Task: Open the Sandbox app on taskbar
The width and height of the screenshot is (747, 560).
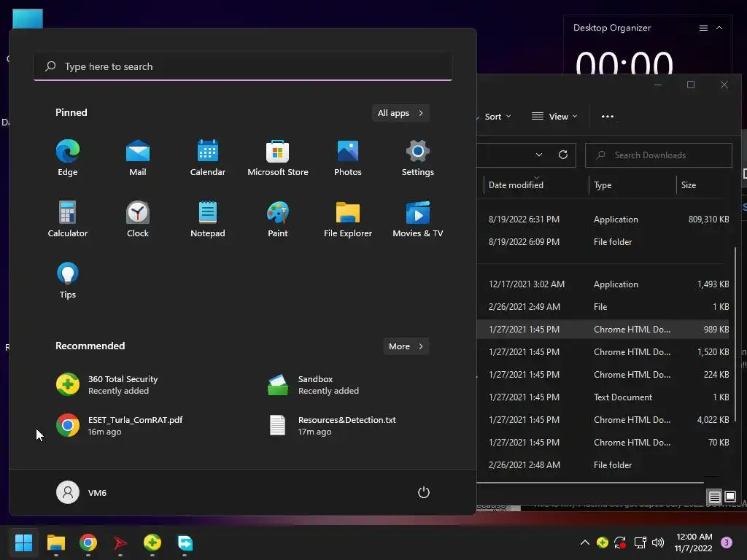Action: [185, 542]
